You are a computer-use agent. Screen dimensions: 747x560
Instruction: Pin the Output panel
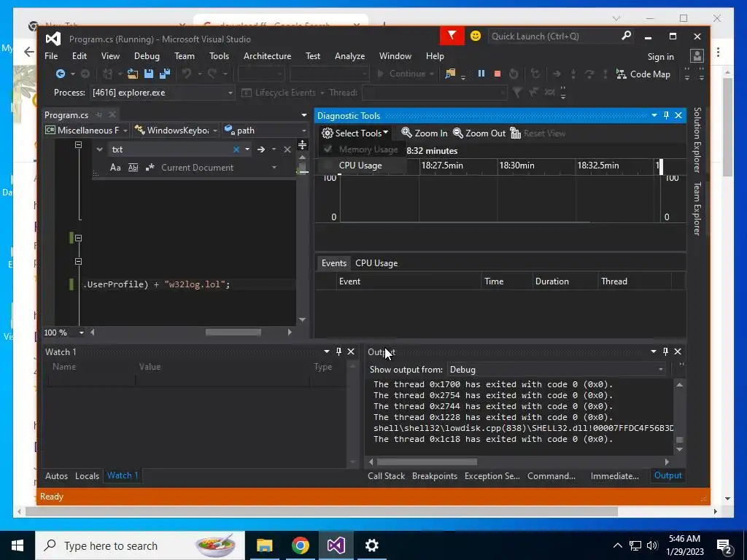click(665, 351)
